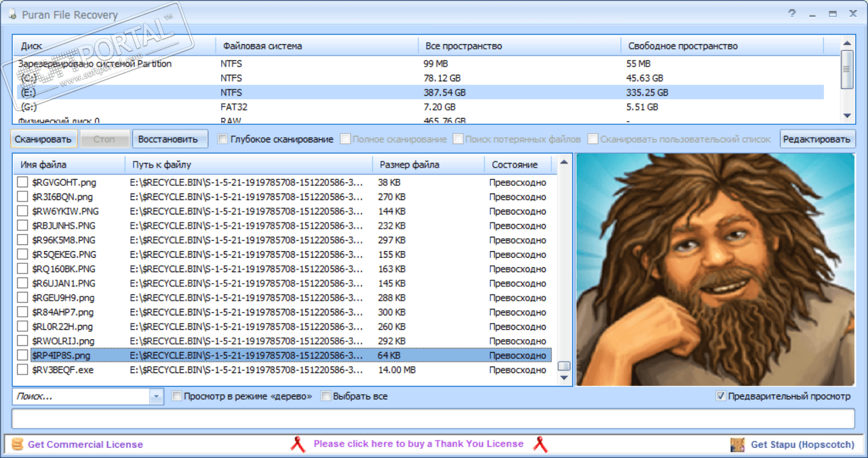
Task: Uncheck Предварительный просмотр checkbox
Action: click(721, 396)
